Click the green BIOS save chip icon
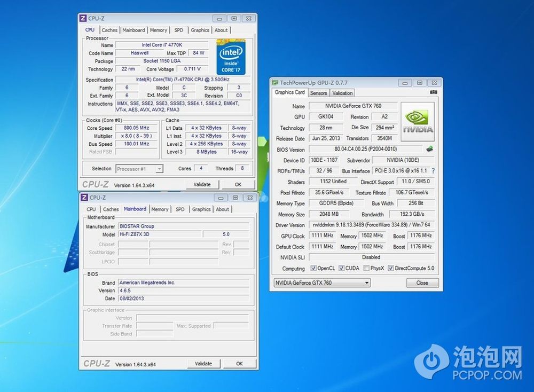The height and width of the screenshot is (392, 534). coord(430,149)
